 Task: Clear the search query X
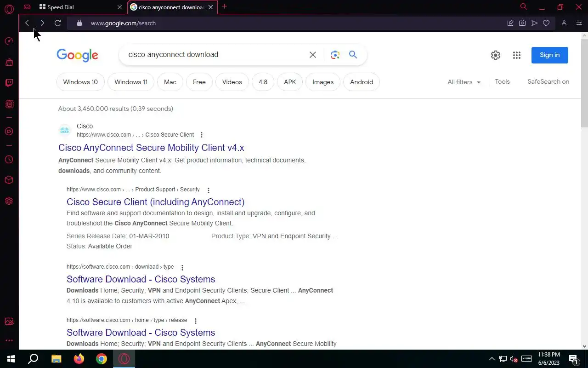[x=313, y=55]
